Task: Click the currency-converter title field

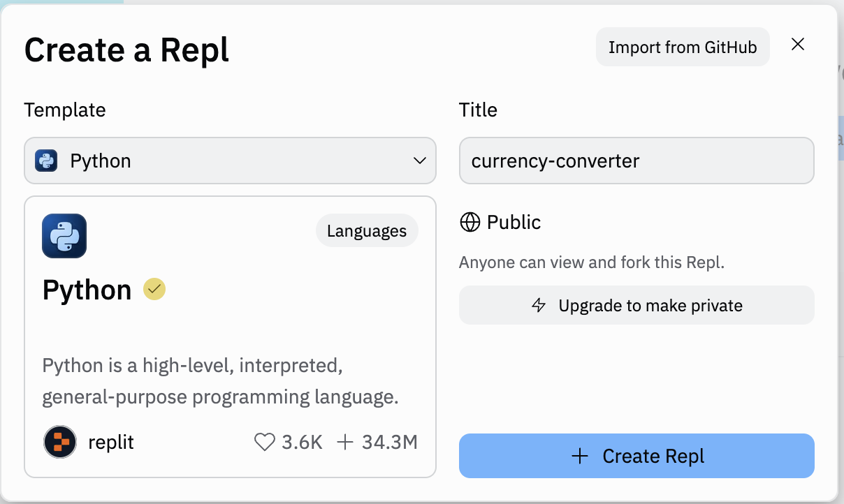Action: pyautogui.click(x=636, y=161)
